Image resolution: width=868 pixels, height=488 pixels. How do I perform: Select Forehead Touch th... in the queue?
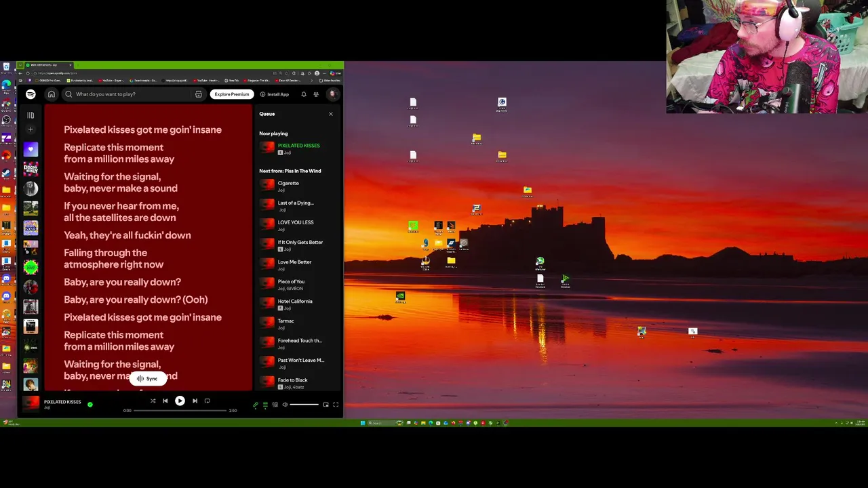pos(298,343)
